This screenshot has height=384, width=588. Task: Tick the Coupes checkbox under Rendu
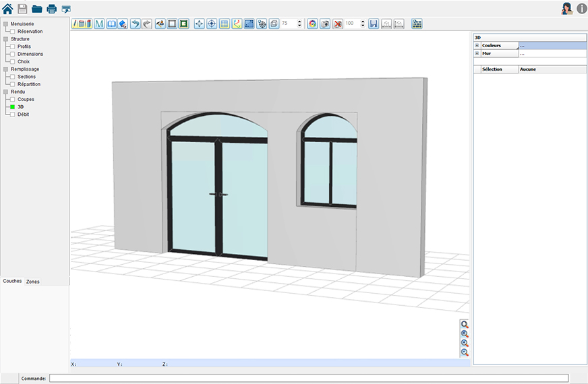12,99
